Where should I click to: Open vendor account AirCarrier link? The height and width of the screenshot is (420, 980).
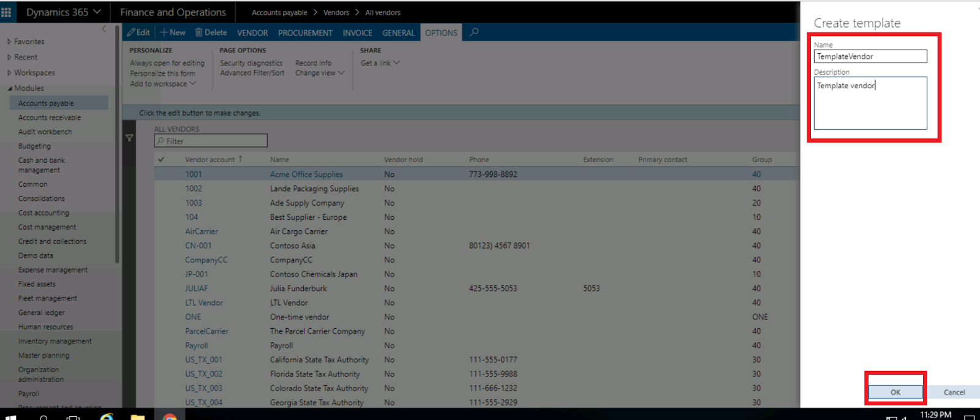[202, 231]
